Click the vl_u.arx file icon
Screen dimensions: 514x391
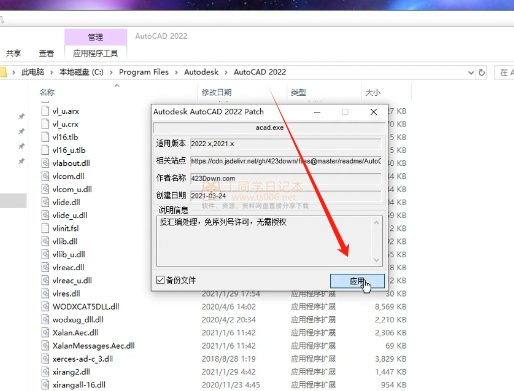tap(45, 111)
